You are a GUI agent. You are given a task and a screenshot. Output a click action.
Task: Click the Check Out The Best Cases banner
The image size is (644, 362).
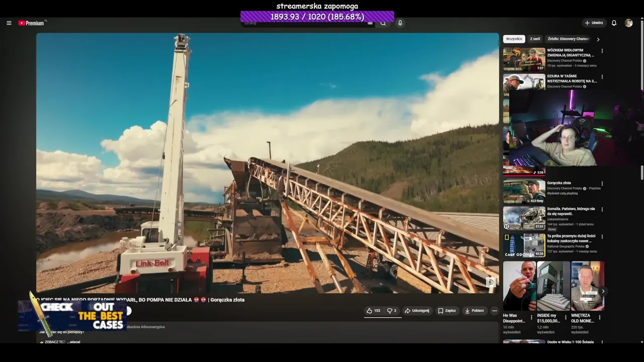coord(72,316)
